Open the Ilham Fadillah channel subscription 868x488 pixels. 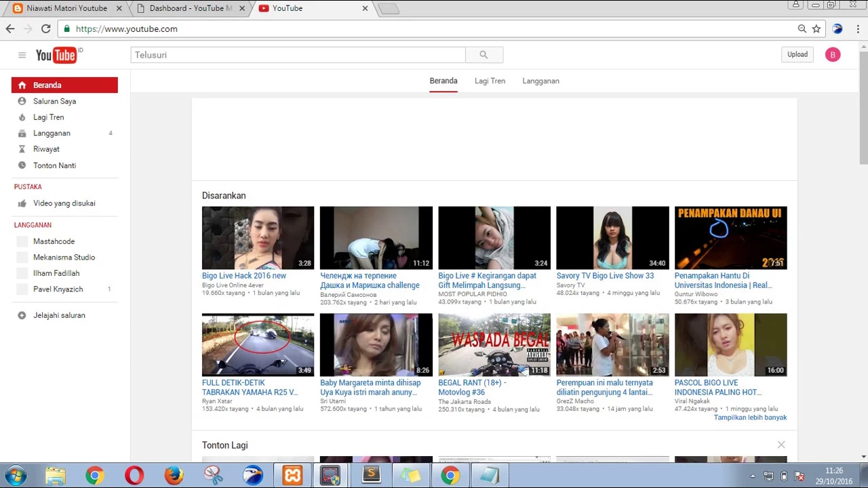56,273
